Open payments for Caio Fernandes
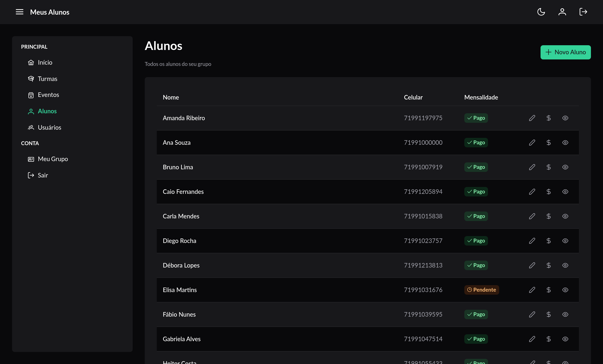The height and width of the screenshot is (364, 603). (549, 192)
